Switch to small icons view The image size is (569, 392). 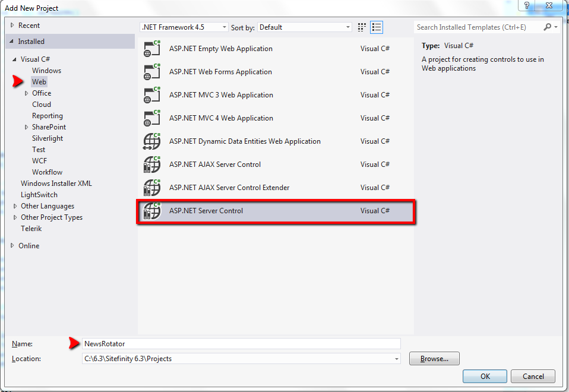pyautogui.click(x=362, y=27)
